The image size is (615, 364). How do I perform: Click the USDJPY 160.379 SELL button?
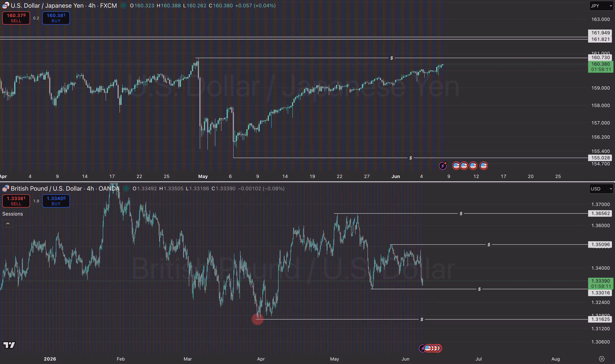(x=16, y=18)
